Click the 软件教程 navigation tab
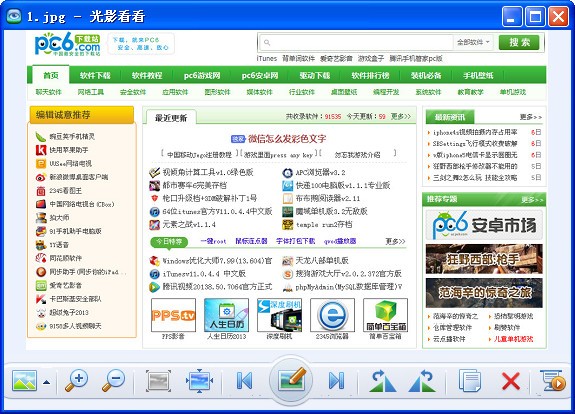Viewport: 575px width, 414px height. click(x=147, y=76)
